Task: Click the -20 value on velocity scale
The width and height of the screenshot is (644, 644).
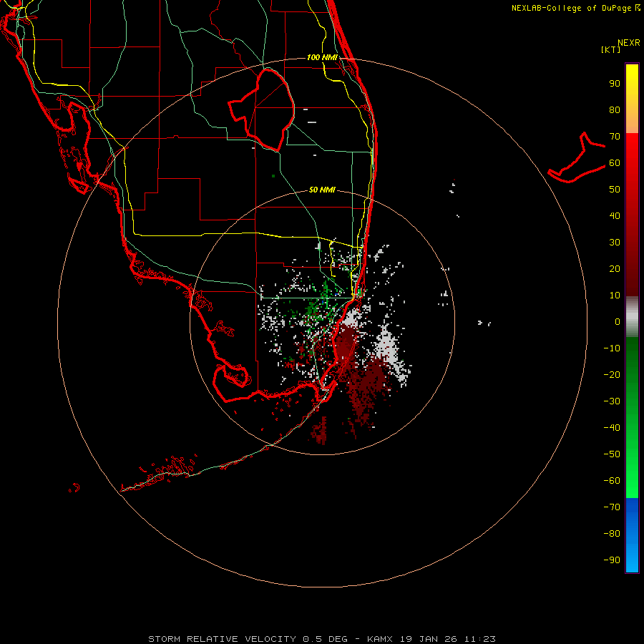Action: click(x=612, y=374)
